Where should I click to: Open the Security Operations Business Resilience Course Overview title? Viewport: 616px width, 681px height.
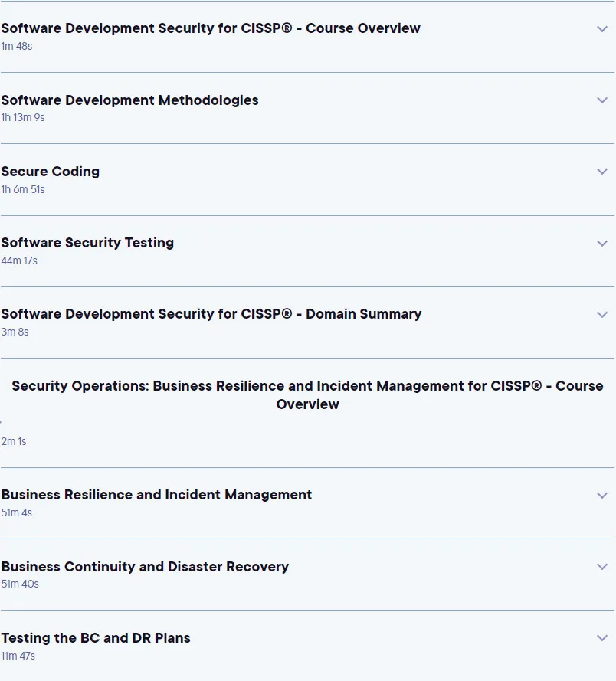tap(307, 395)
